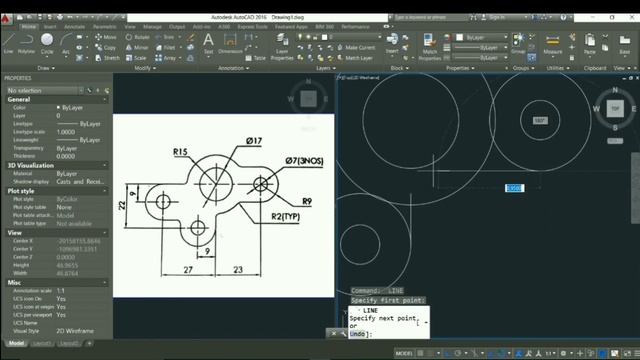The image size is (640, 360).
Task: Select the Polyline tool
Action: click(x=26, y=43)
